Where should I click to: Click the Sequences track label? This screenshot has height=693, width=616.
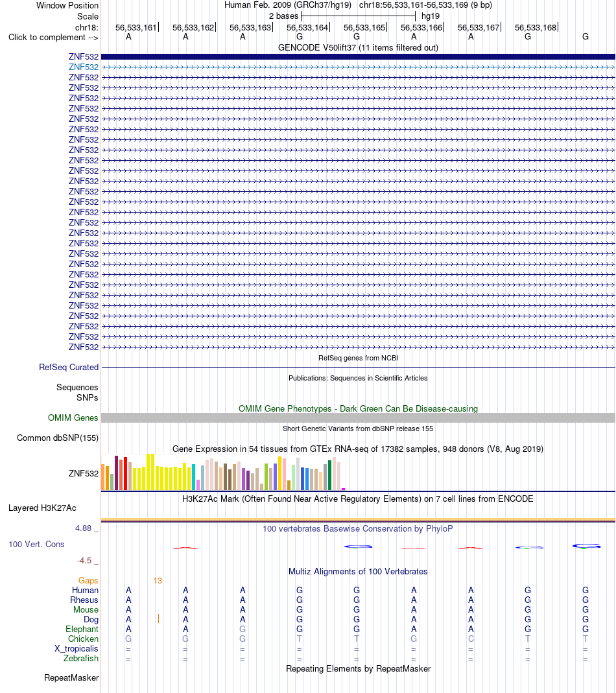coord(77,387)
